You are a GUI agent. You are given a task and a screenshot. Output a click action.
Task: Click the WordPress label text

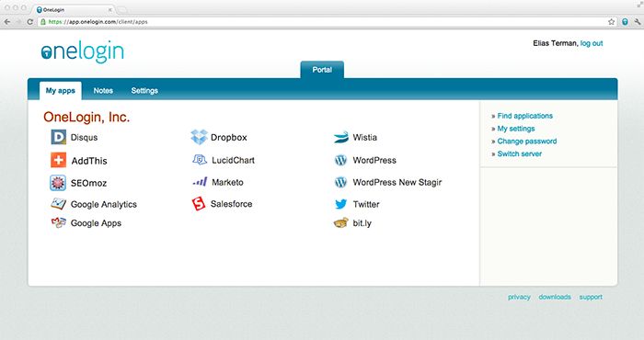pos(374,161)
